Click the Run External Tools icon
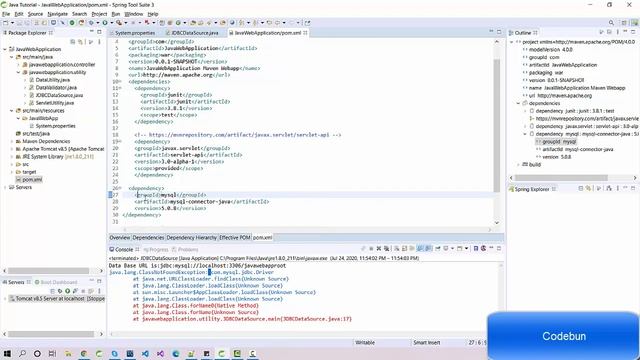 coord(119,23)
